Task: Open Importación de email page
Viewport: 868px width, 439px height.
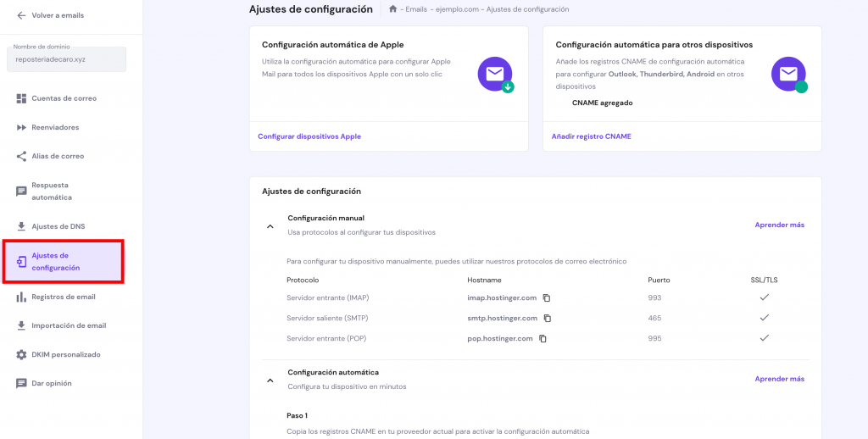Action: pos(68,325)
